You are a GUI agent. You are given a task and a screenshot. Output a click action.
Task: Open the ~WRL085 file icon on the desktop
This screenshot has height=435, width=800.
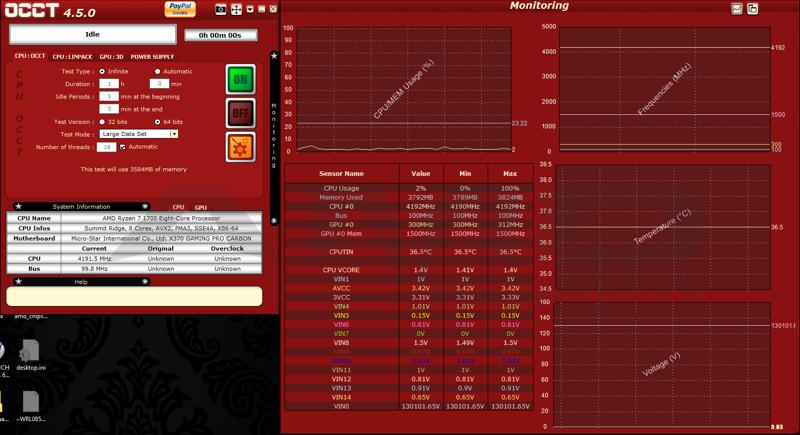click(31, 406)
